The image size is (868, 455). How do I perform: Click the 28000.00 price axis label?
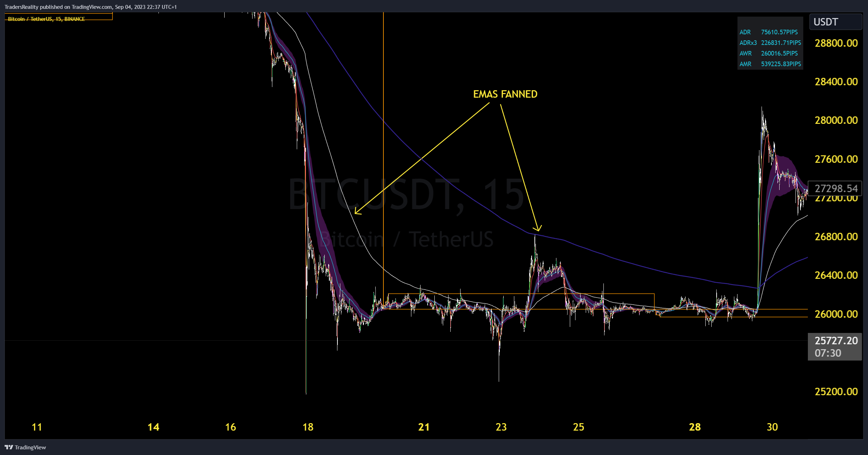(836, 120)
